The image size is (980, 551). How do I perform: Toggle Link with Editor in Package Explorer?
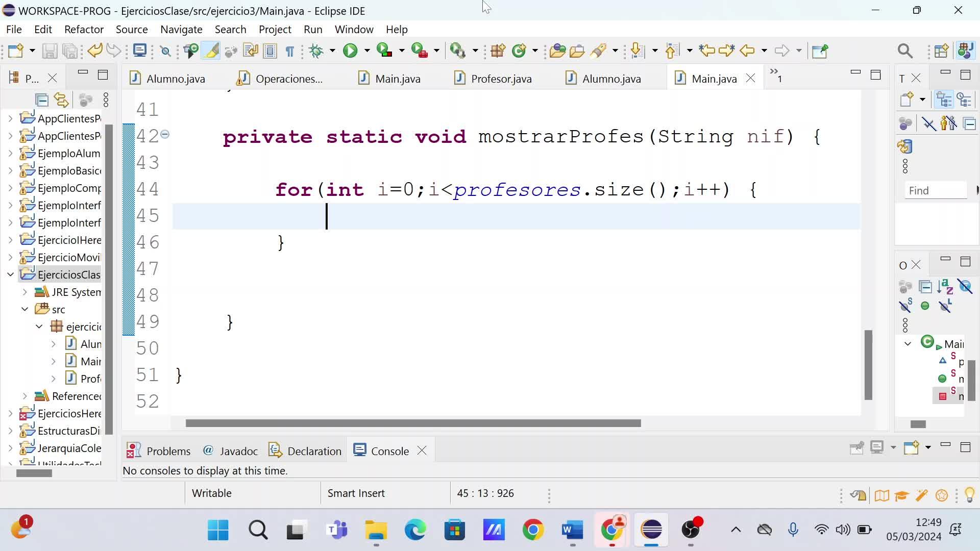coord(61,100)
